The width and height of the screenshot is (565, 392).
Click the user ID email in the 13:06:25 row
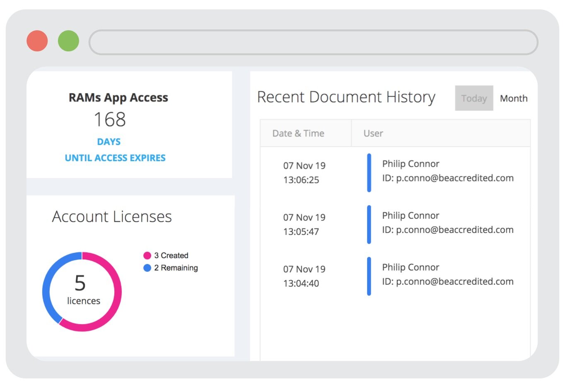pos(448,178)
